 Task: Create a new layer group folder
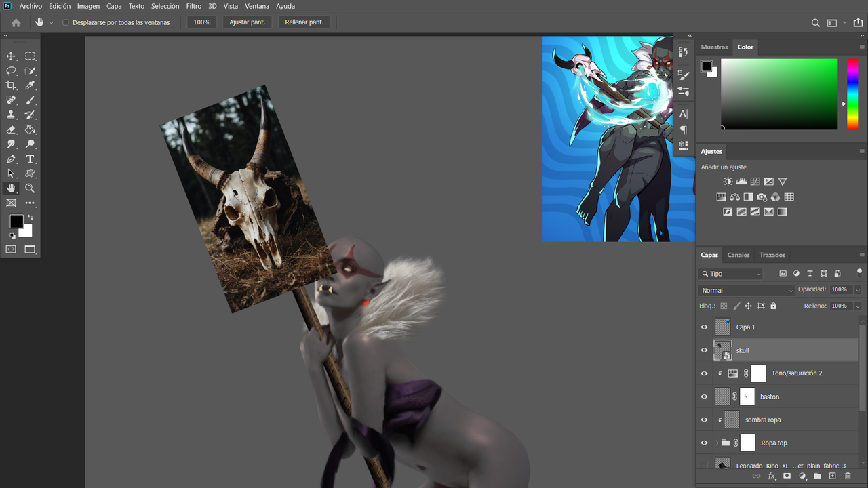click(817, 476)
